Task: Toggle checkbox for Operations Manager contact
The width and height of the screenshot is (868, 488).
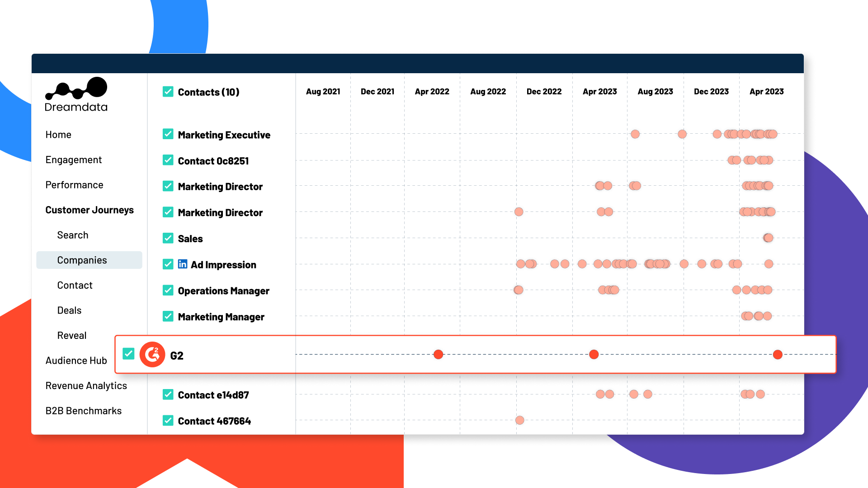Action: click(168, 291)
